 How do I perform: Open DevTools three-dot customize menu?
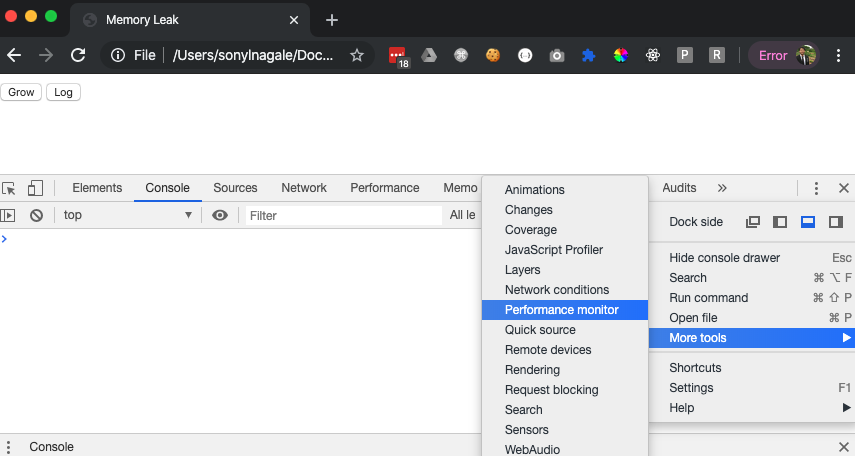(816, 188)
